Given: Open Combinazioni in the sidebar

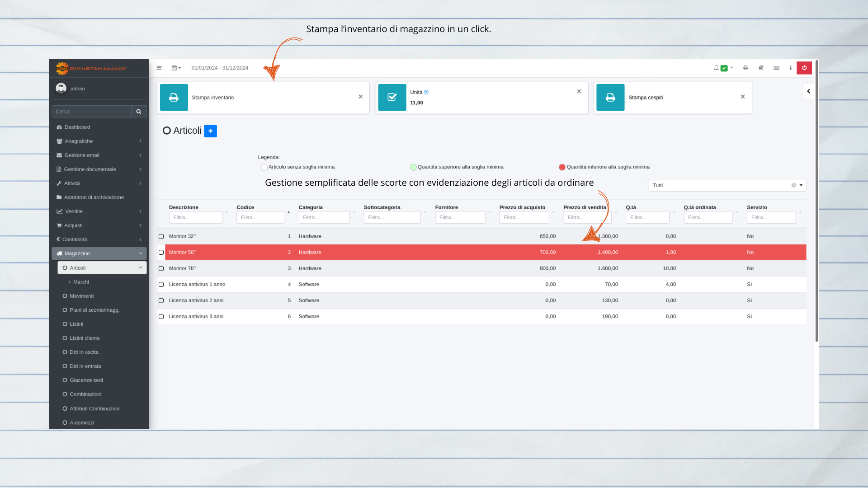Looking at the screenshot, I should 102,394.
